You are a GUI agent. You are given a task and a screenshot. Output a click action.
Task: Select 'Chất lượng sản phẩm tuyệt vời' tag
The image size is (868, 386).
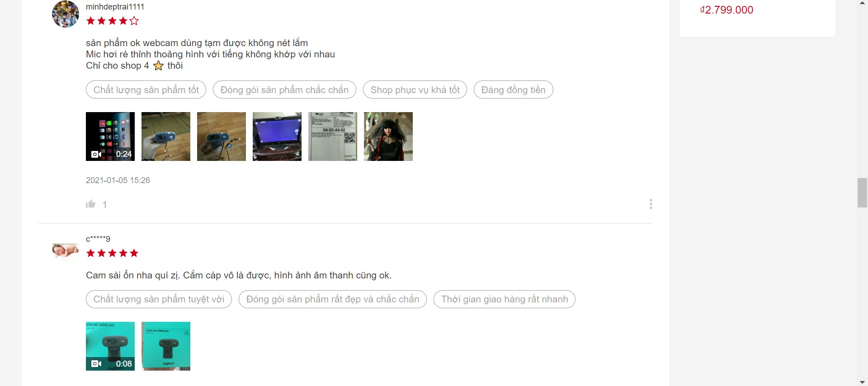[x=159, y=299]
